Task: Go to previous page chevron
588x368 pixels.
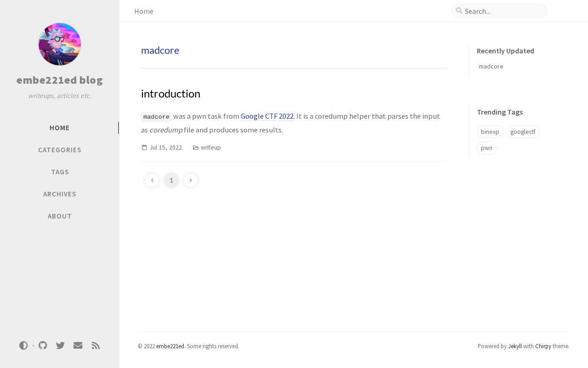Action: coord(152,180)
